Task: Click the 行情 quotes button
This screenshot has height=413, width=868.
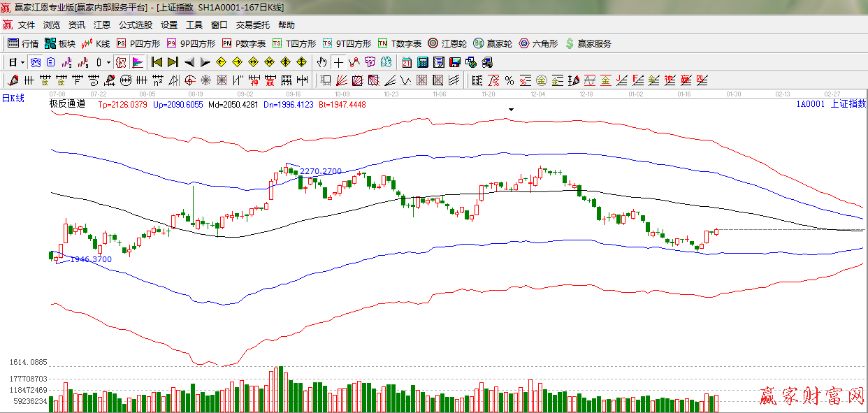Action: pos(23,43)
